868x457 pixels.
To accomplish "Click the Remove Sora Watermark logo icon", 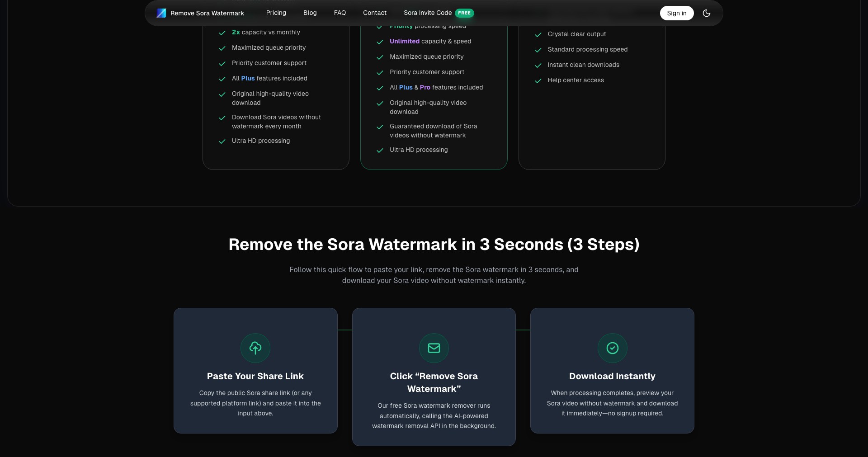I will tap(161, 13).
